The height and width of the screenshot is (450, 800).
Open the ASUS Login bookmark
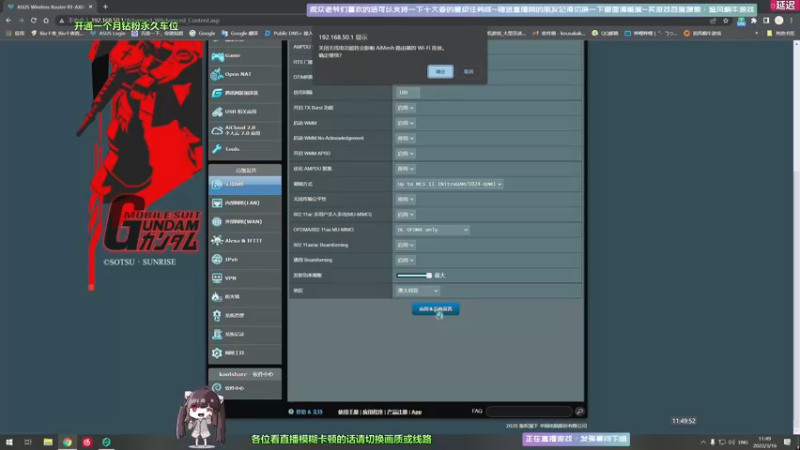tap(108, 33)
